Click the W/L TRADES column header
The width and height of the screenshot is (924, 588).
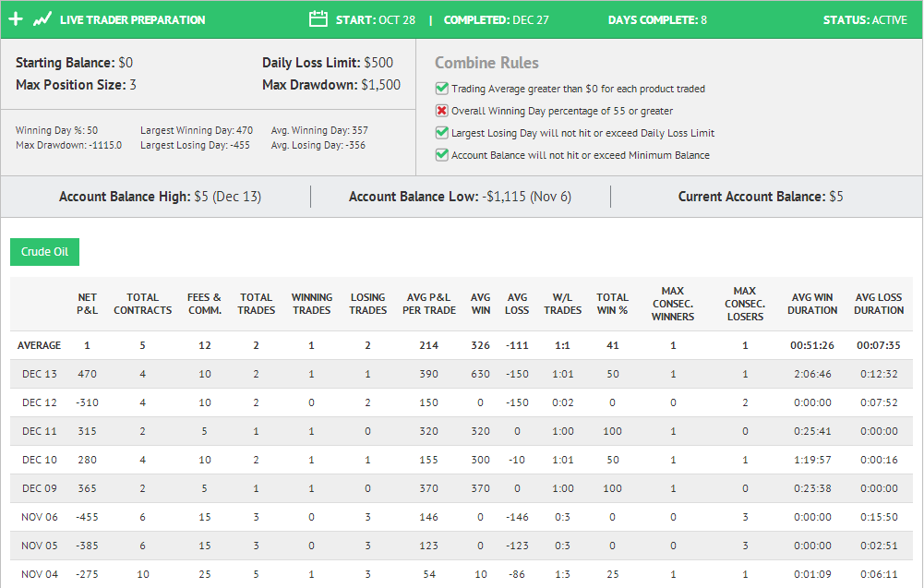[563, 304]
